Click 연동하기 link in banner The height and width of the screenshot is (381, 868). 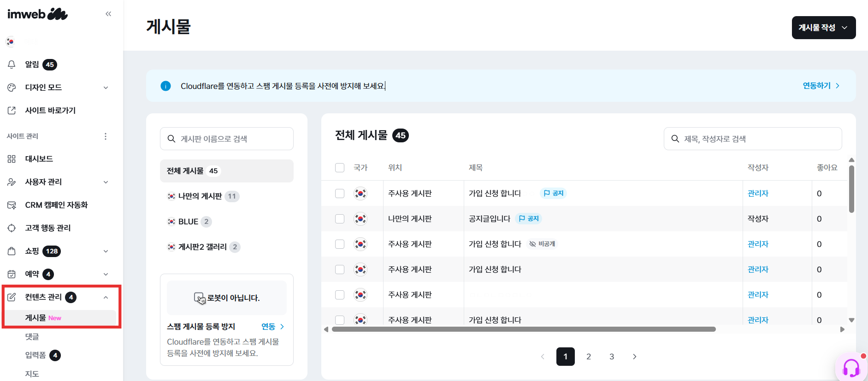coord(821,86)
